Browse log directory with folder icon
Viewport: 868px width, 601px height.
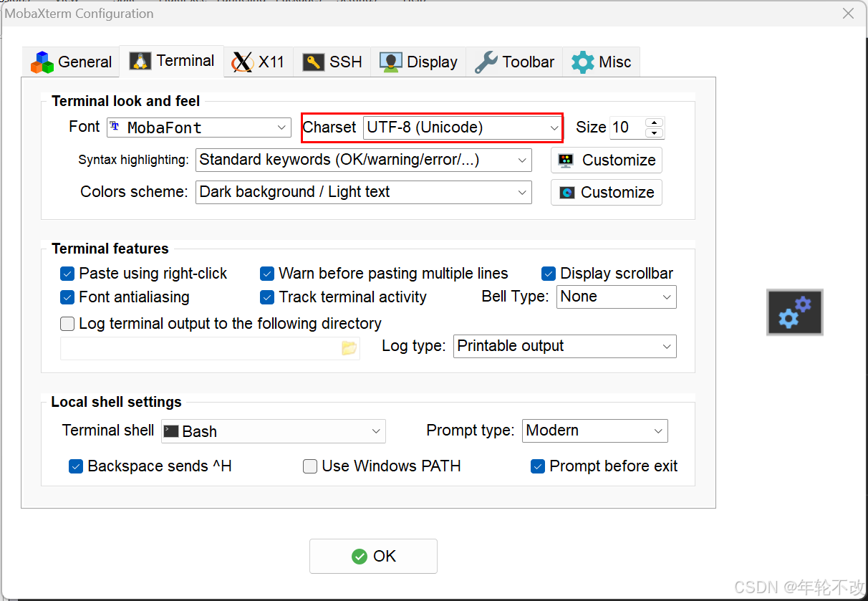click(349, 348)
